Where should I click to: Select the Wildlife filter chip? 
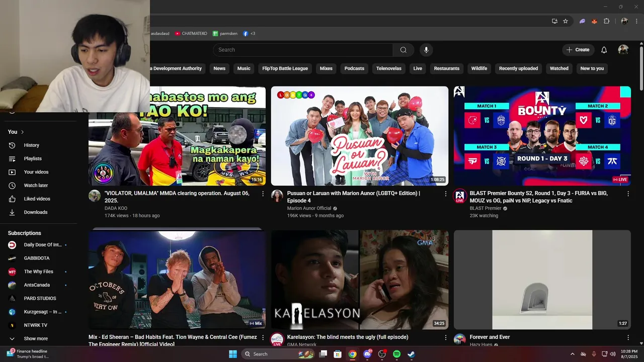tap(479, 68)
